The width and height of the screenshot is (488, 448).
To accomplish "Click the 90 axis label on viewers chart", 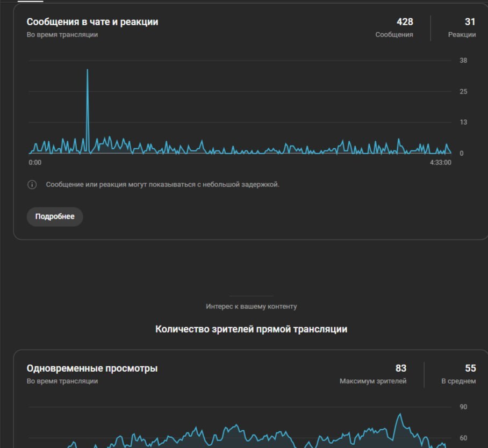I will (x=463, y=407).
